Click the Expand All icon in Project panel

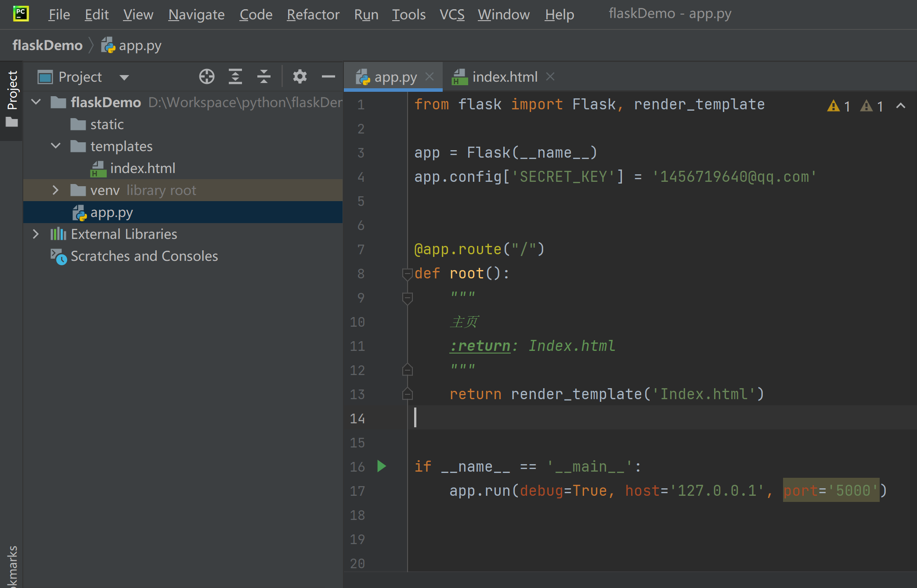[x=235, y=77]
